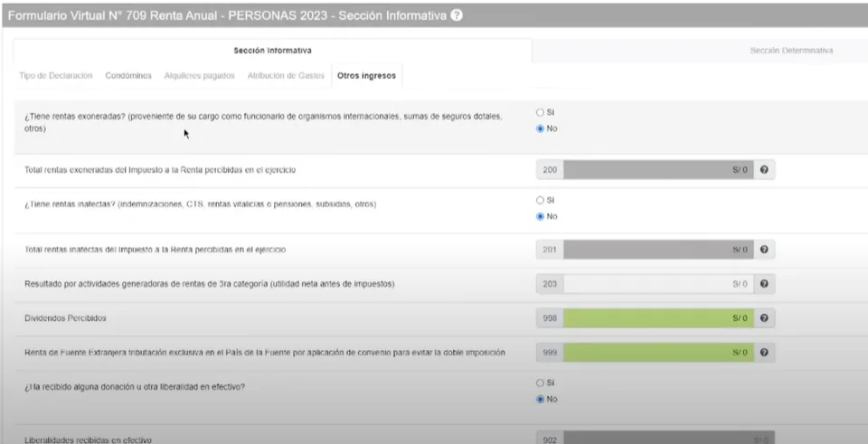Choose No for donación en efectivo

[x=541, y=399]
